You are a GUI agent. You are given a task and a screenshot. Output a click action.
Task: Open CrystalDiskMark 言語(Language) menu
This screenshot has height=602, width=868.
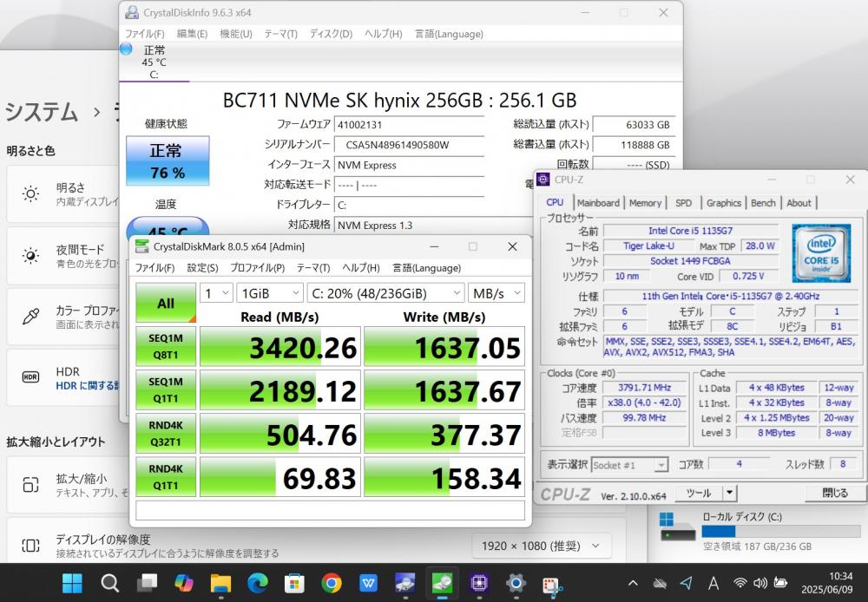(x=426, y=268)
